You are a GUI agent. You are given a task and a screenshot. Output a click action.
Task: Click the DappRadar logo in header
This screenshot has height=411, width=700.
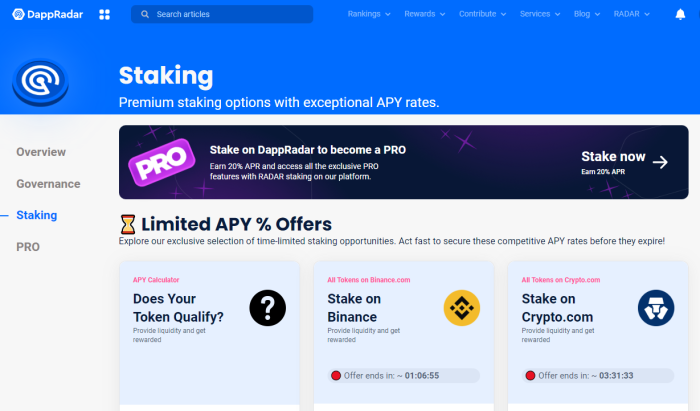(x=47, y=14)
